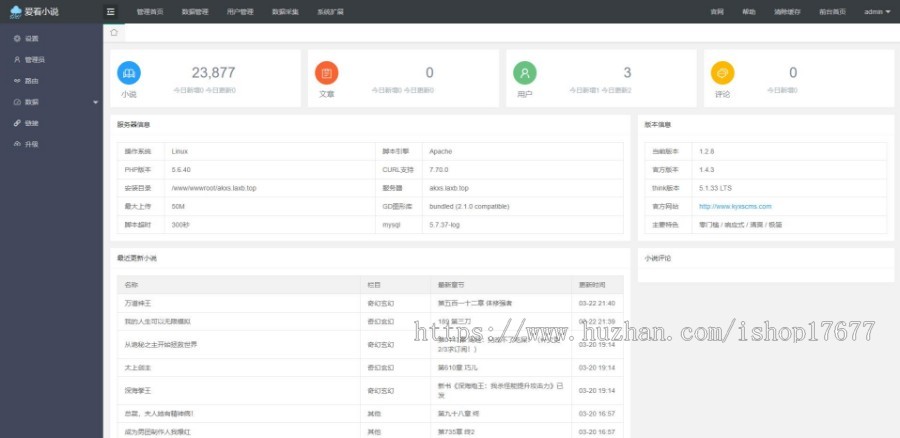Select 设置 label in the sidebar
Viewport: 900px width, 438px height.
pyautogui.click(x=32, y=38)
